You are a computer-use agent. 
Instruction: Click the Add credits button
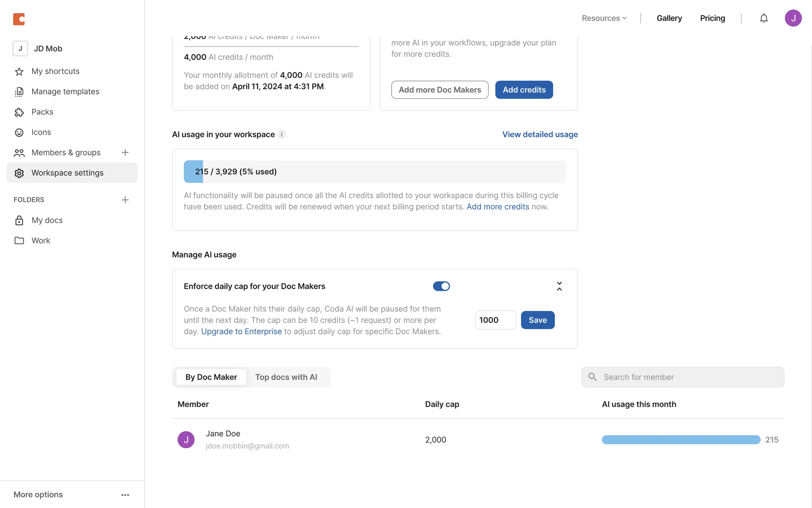(x=524, y=90)
